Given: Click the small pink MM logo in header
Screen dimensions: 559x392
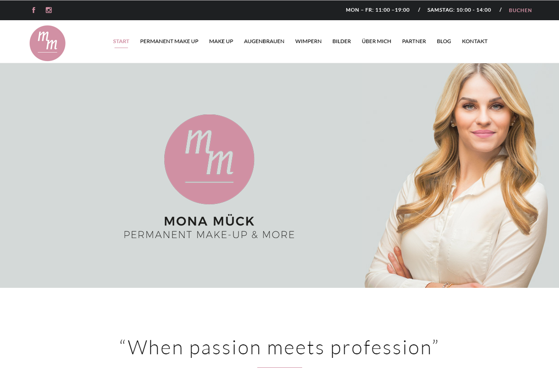Looking at the screenshot, I should pyautogui.click(x=48, y=43).
